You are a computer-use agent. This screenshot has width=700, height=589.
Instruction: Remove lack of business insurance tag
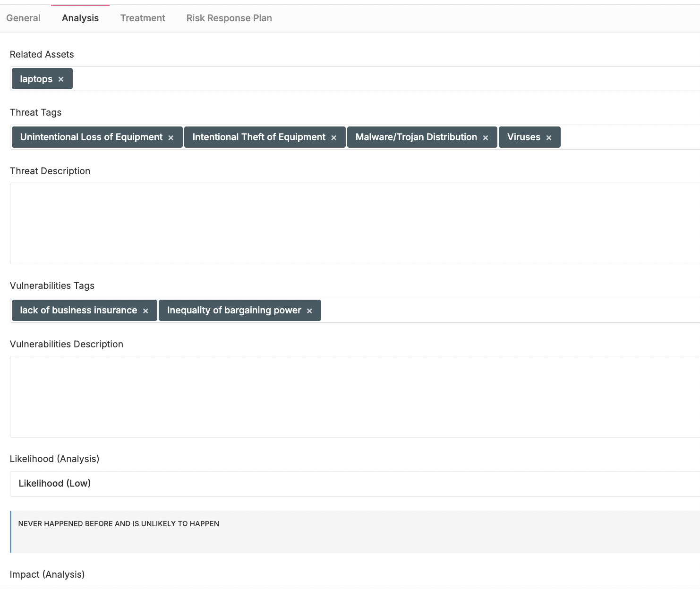[145, 311]
